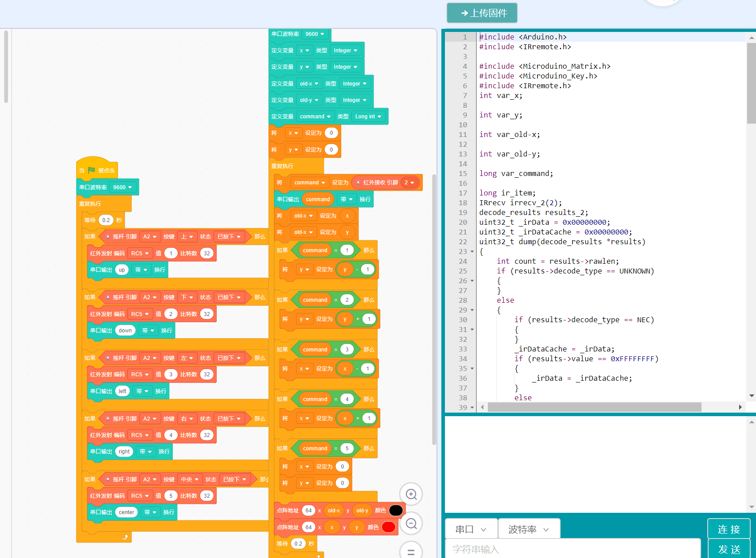Click the code editor's scroll-right arrow
Screen dimensions: 756x558
point(740,407)
